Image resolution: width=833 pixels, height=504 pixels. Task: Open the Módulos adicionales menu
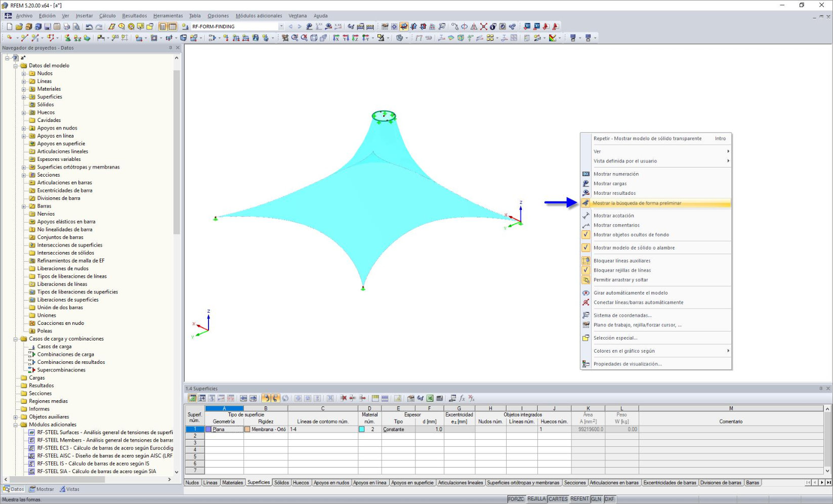click(259, 16)
